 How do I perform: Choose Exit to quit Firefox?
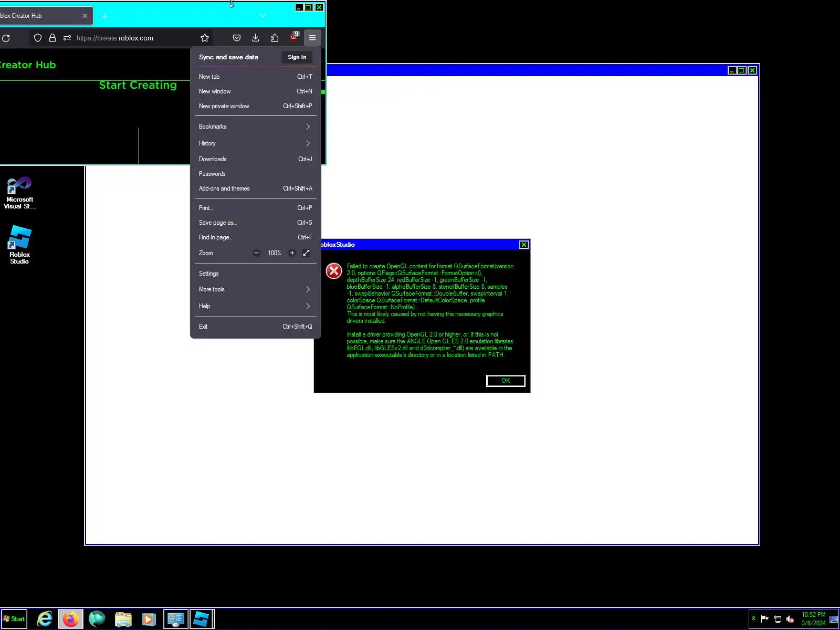[256, 327]
